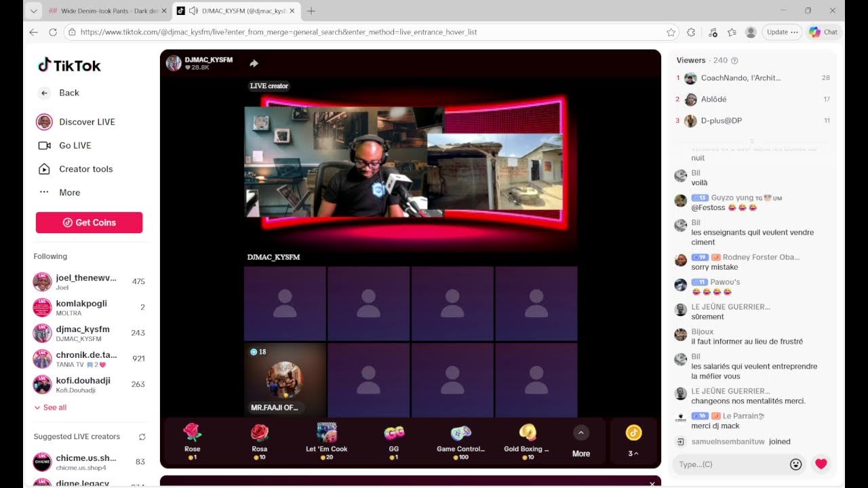Expand More gifts
Viewport: 868px width, 488px height.
tap(581, 441)
